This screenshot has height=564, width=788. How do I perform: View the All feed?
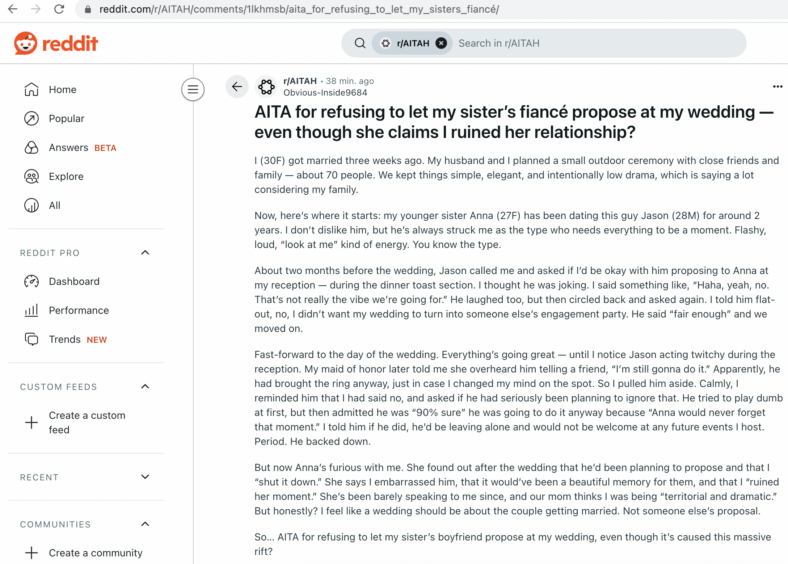[x=54, y=206]
